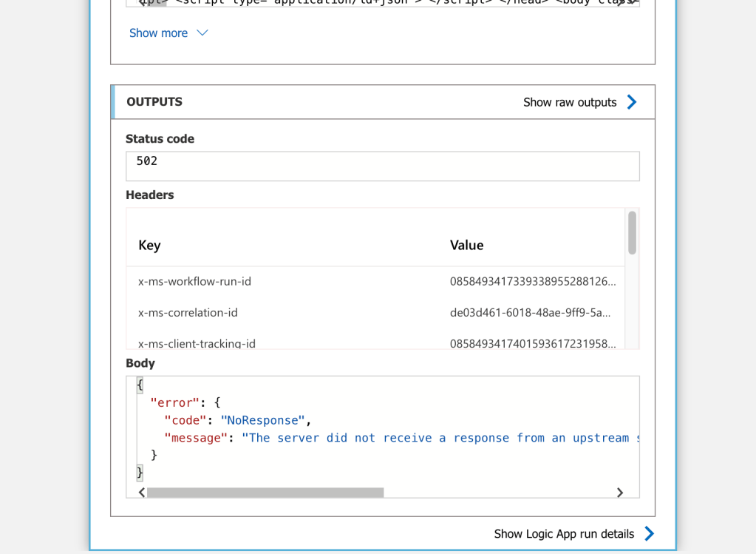This screenshot has height=554, width=756.
Task: Click the Body label
Action: coord(140,363)
